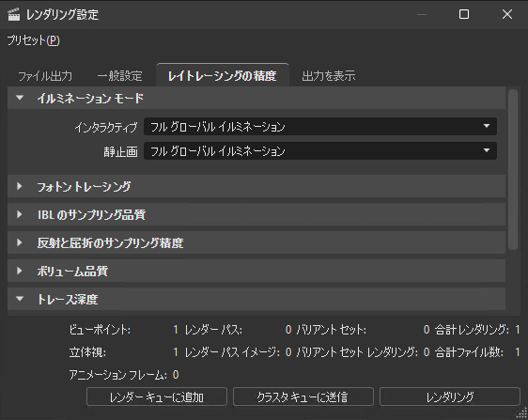Switch to the ファイル出力 tab
Screen dimensions: 528x420
(x=45, y=76)
